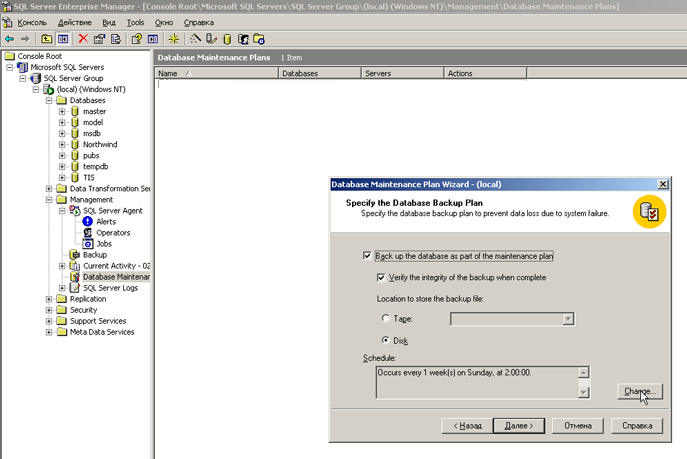
Task: Select the Northwind database in tree
Action: tap(100, 144)
